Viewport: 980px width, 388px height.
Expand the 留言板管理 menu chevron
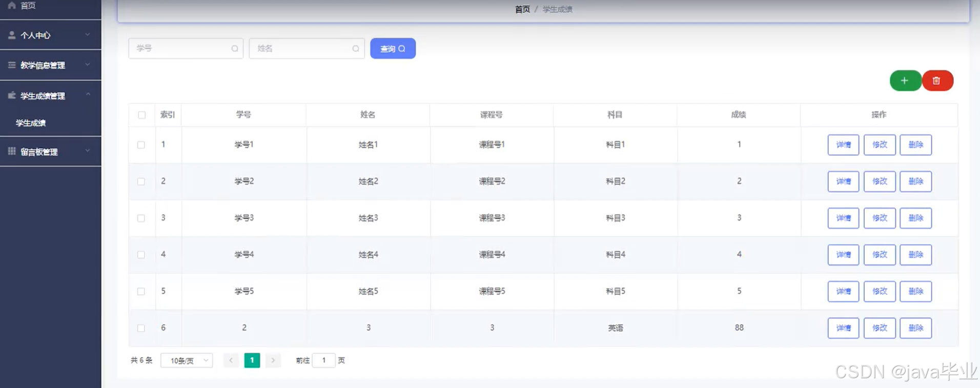point(88,151)
